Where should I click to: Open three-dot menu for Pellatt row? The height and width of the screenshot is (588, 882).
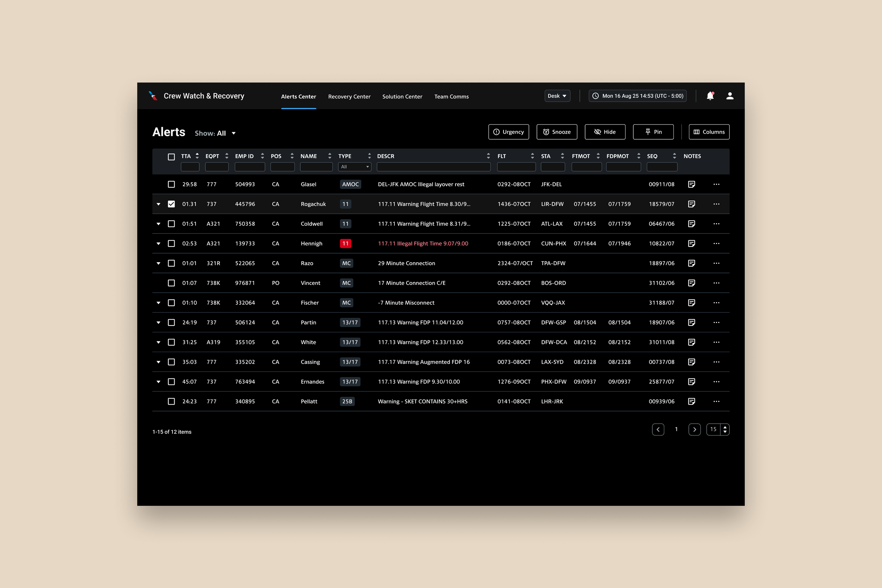coord(716,401)
